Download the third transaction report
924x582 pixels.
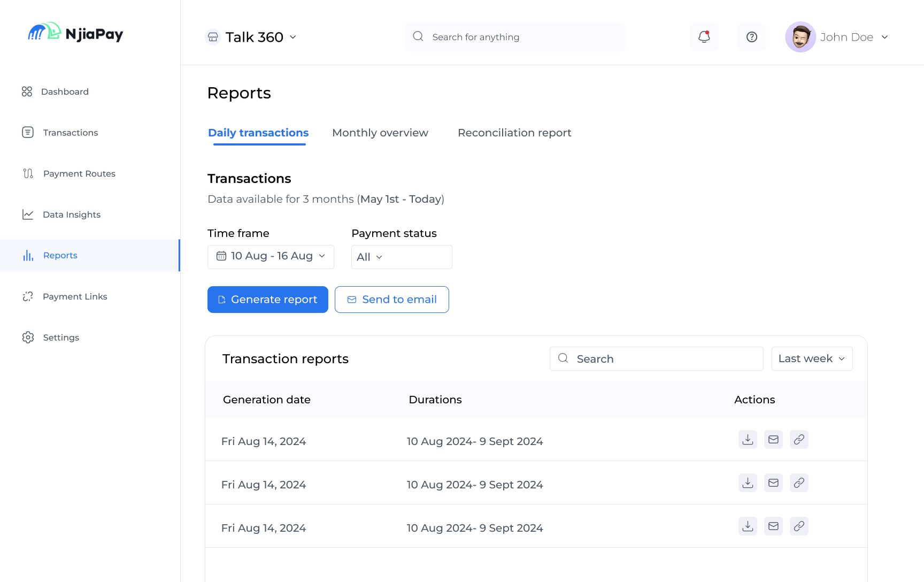748,526
